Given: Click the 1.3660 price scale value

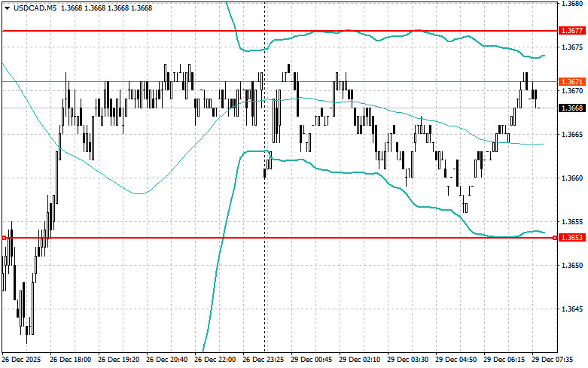Looking at the screenshot, I should 572,178.
